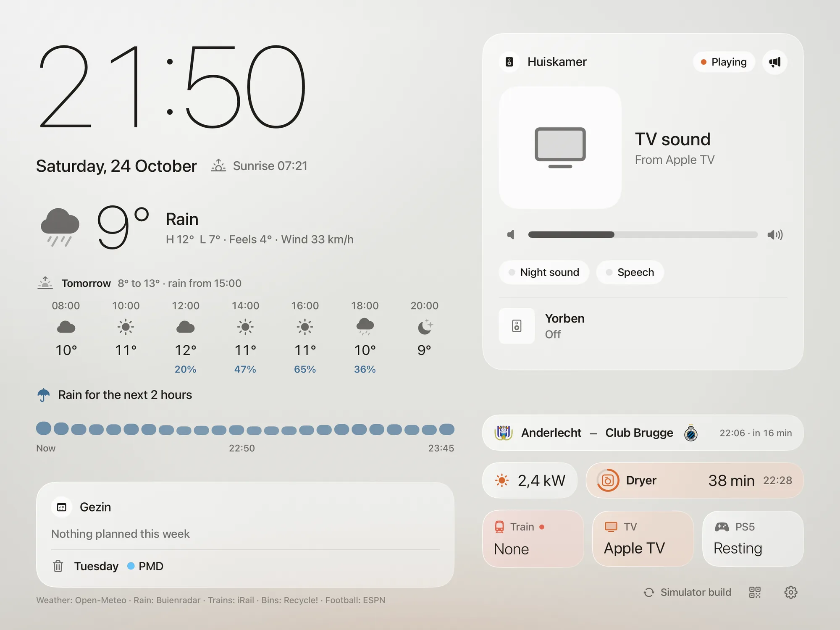The image size is (840, 630).
Task: Click the 65% rain chance at 16:00
Action: [305, 369]
